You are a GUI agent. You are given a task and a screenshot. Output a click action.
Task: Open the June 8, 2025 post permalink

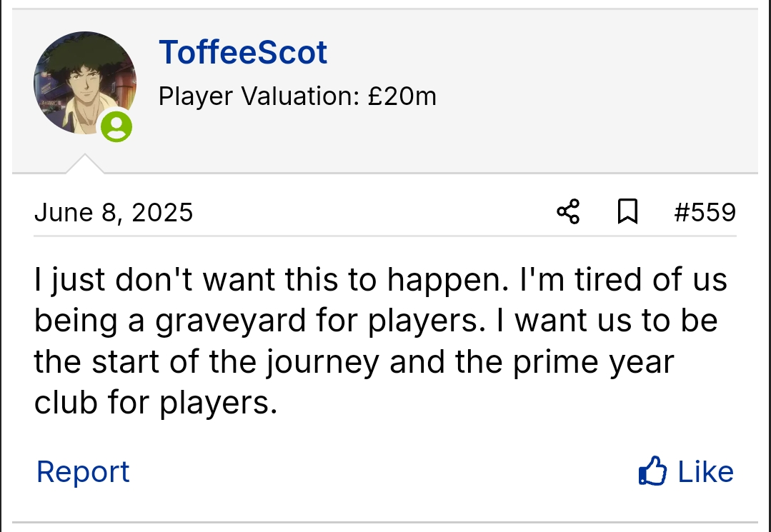114,213
